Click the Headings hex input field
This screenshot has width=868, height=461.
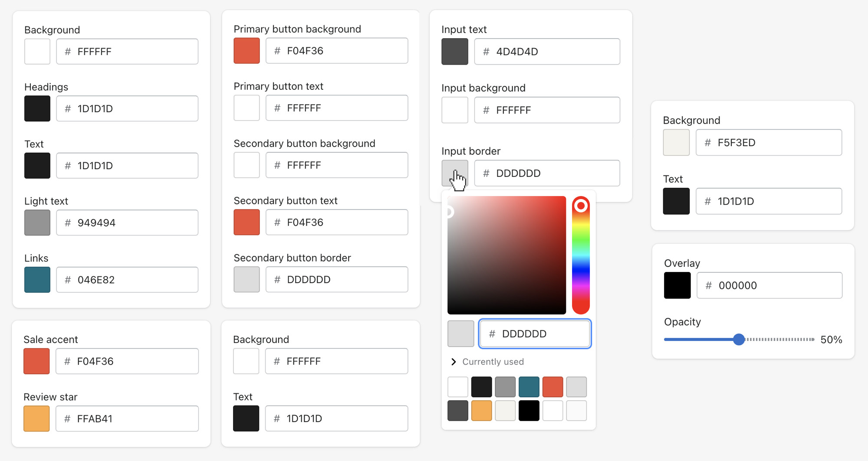point(127,108)
